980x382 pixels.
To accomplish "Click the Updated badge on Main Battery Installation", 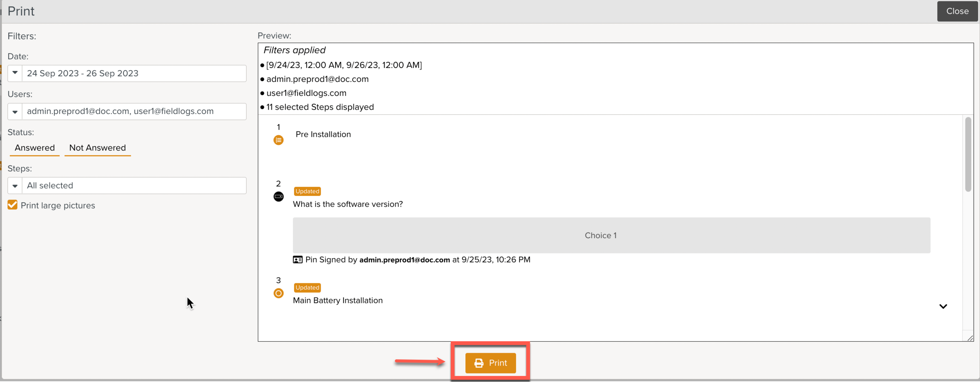I will pyautogui.click(x=307, y=288).
